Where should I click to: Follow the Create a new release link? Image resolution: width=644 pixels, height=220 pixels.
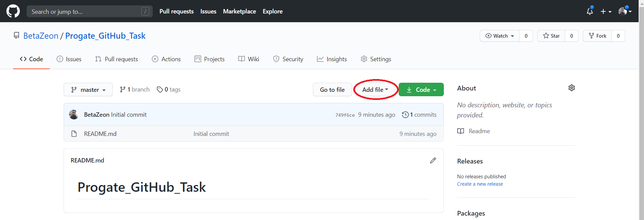[480, 184]
